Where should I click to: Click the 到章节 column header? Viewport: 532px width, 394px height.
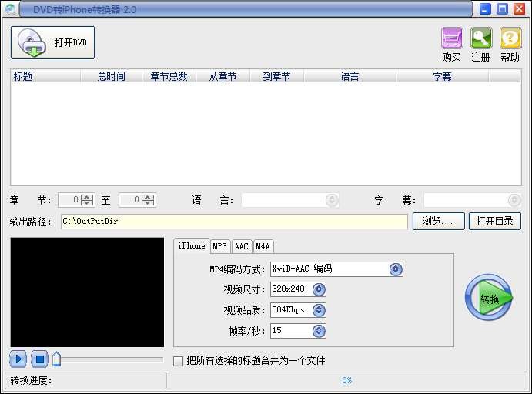(277, 76)
